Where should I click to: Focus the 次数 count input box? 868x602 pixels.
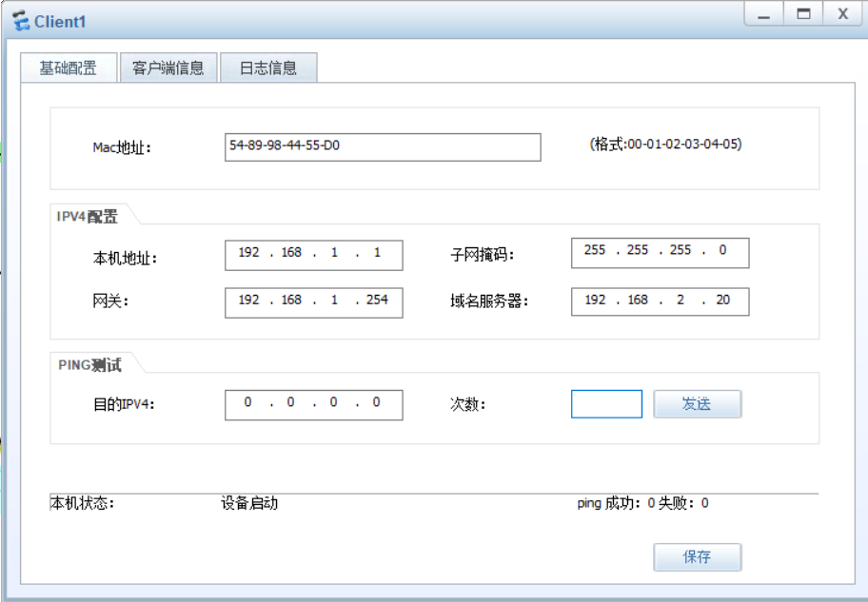pos(606,404)
